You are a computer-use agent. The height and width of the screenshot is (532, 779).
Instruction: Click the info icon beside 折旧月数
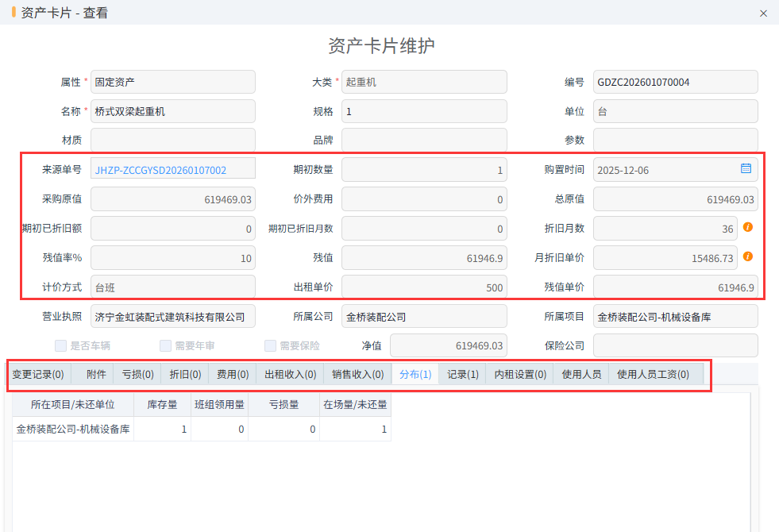746,228
